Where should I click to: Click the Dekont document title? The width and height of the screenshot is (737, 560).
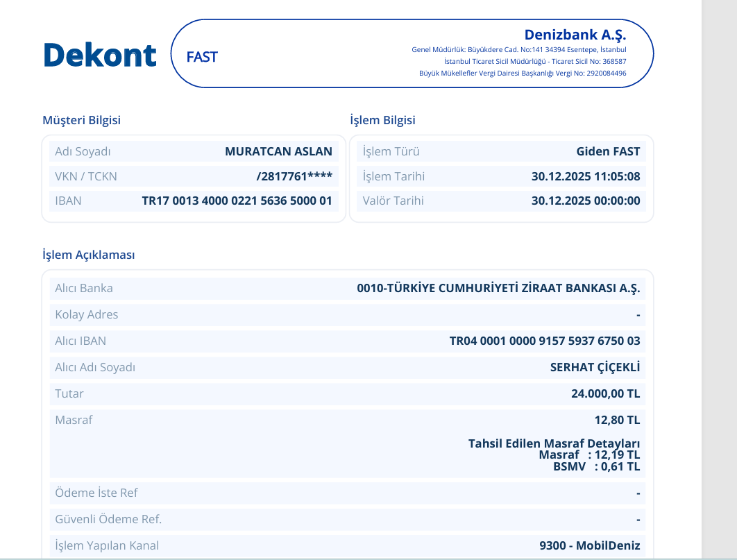point(100,55)
